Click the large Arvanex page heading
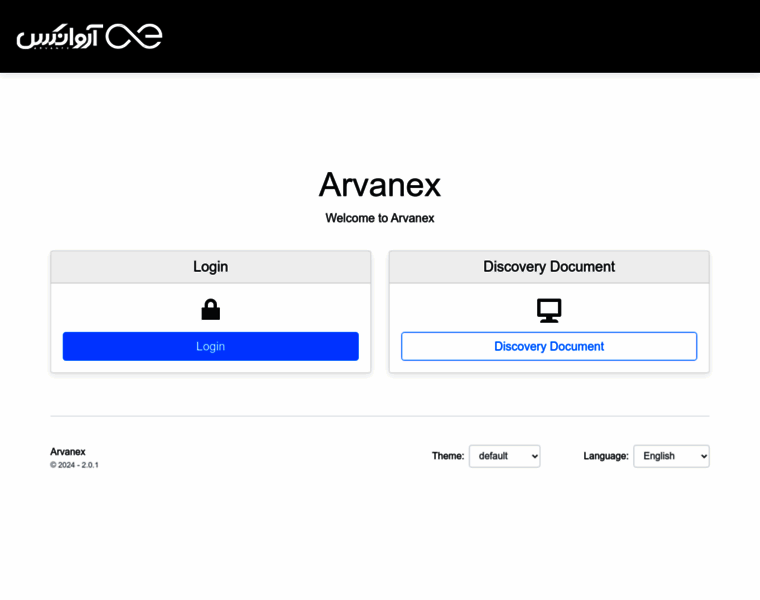Viewport: 760px width, 600px height. pyautogui.click(x=379, y=185)
